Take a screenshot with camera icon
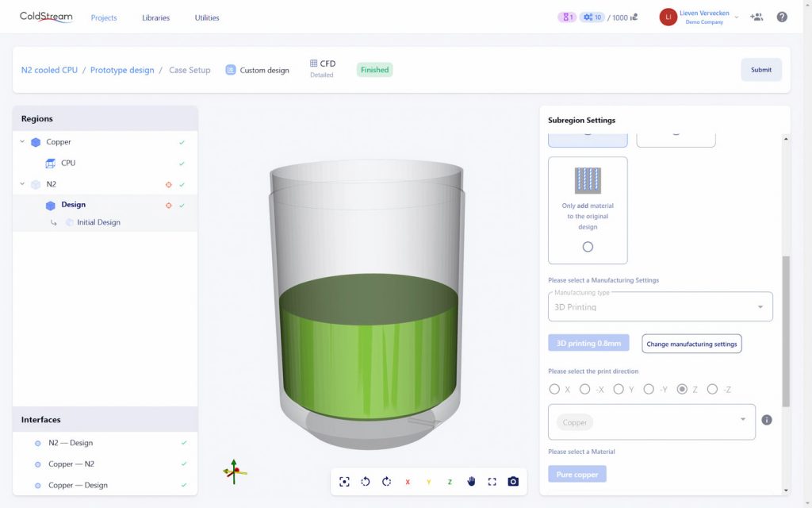 click(513, 482)
